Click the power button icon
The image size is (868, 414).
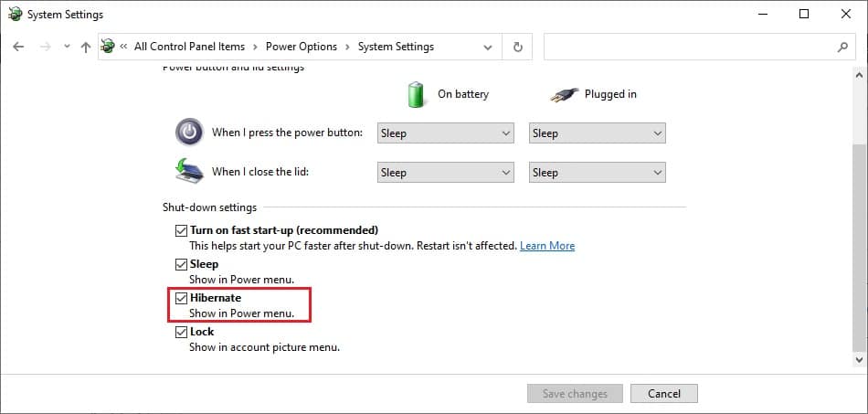pyautogui.click(x=189, y=133)
